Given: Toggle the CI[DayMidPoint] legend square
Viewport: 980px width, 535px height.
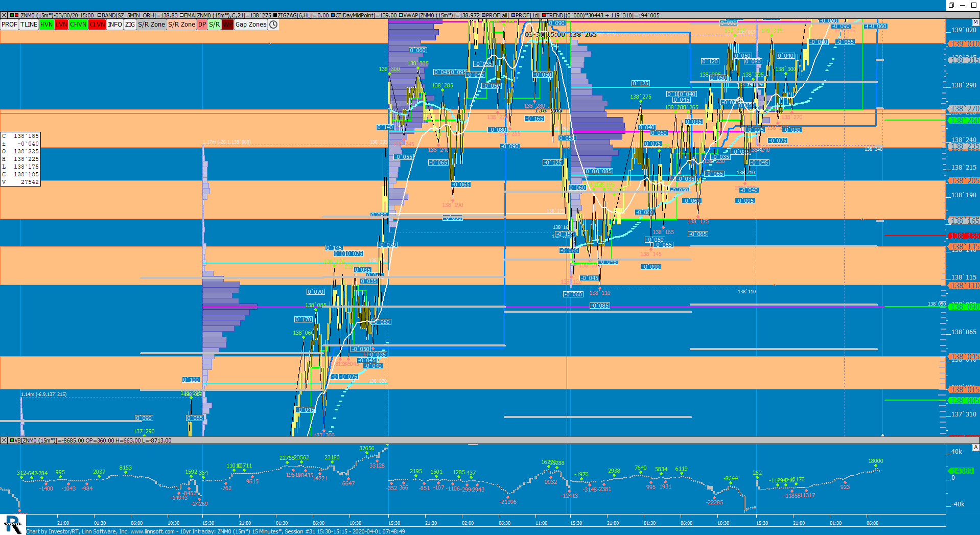Looking at the screenshot, I should [x=333, y=15].
